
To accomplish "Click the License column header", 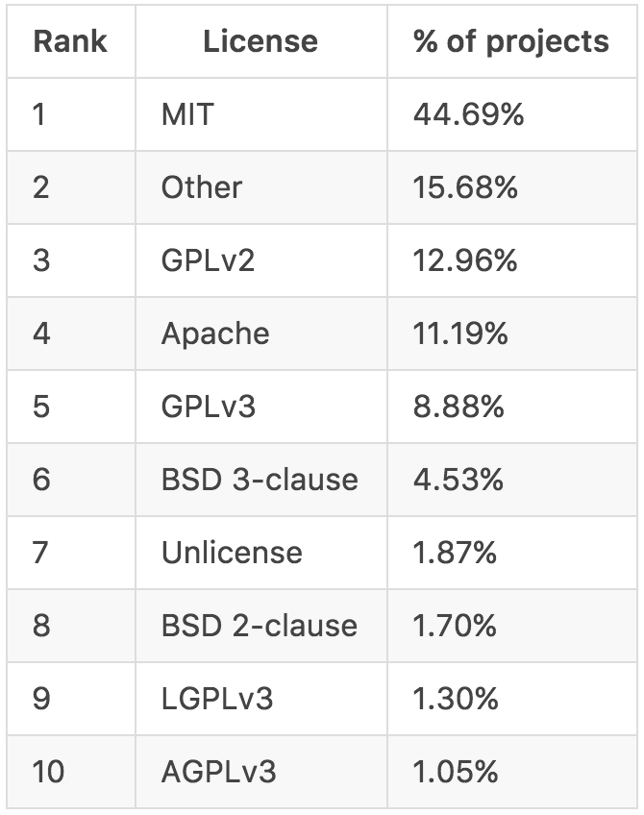I will point(260,42).
